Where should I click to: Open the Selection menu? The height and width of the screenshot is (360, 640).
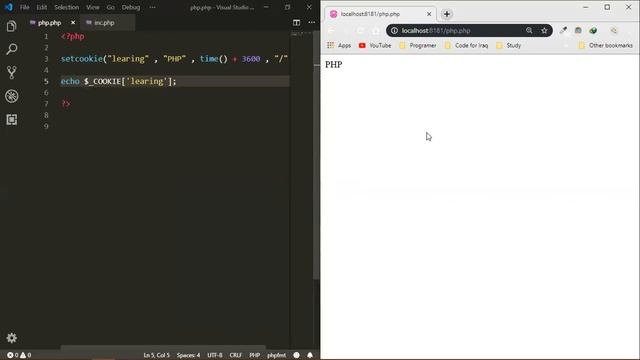pyautogui.click(x=67, y=7)
